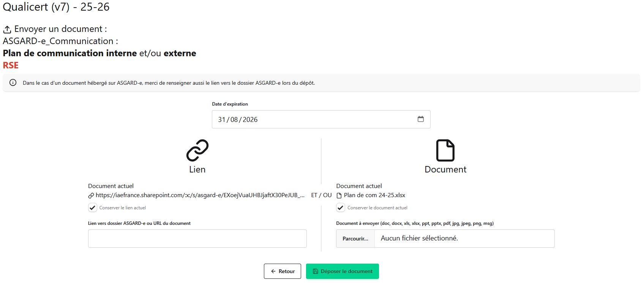The image size is (644, 283).
Task: Click the save icon in 'Déposer le document'
Action: coord(315,271)
